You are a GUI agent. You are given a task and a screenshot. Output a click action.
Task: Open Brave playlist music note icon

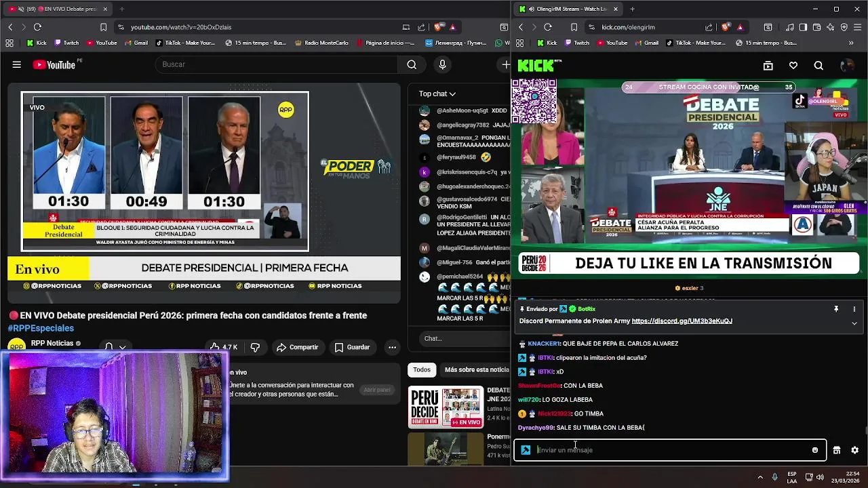790,27
